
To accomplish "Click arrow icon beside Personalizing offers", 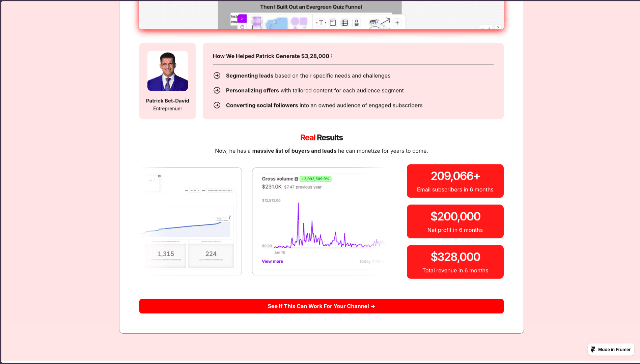I will [x=217, y=90].
